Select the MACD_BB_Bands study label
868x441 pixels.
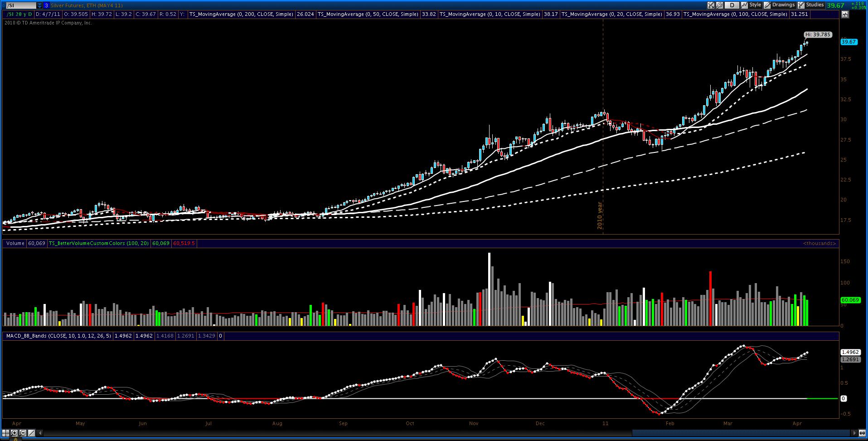(x=58, y=336)
